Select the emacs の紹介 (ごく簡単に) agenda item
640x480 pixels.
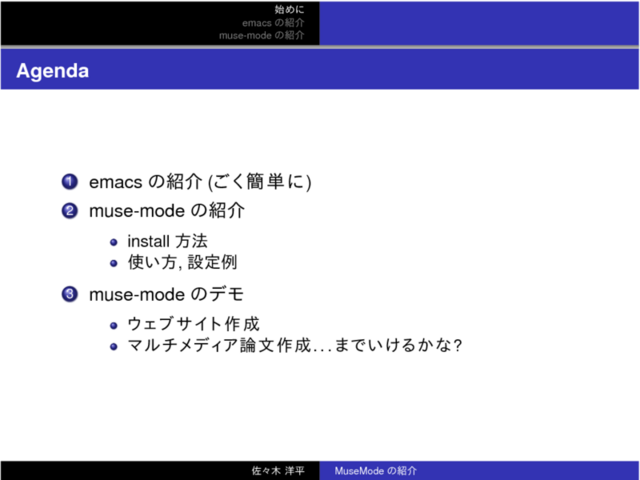[x=200, y=182]
